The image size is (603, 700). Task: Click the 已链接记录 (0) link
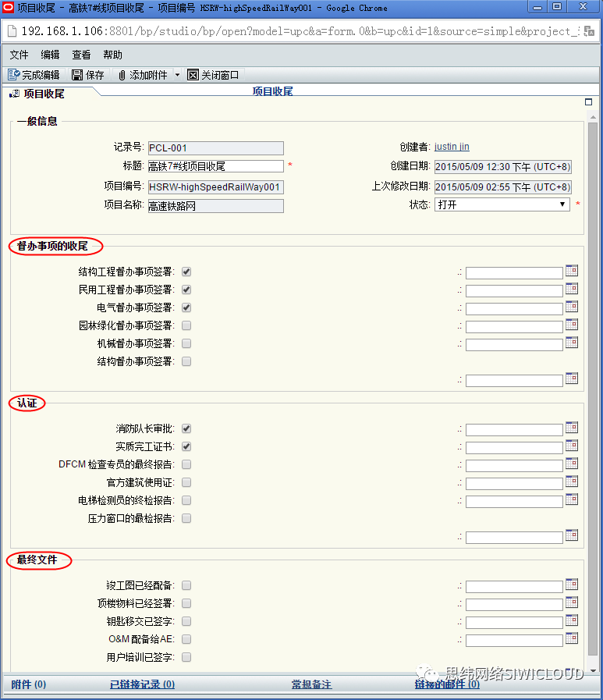143,684
